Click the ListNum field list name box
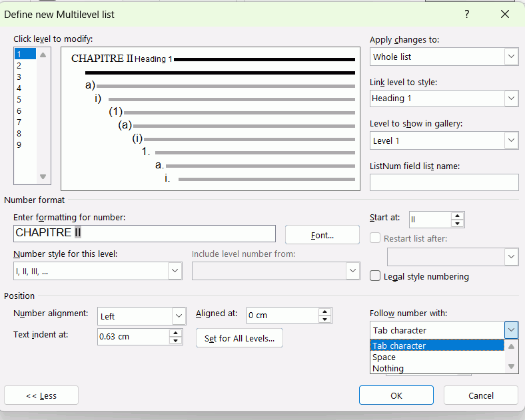 click(x=444, y=182)
